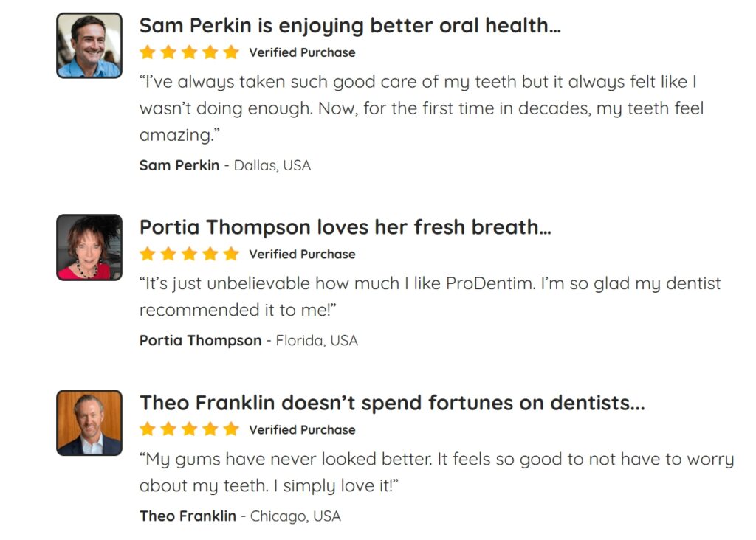The width and height of the screenshot is (756, 540).
Task: Click first star in Portia Thompson's rating
Action: 148,253
